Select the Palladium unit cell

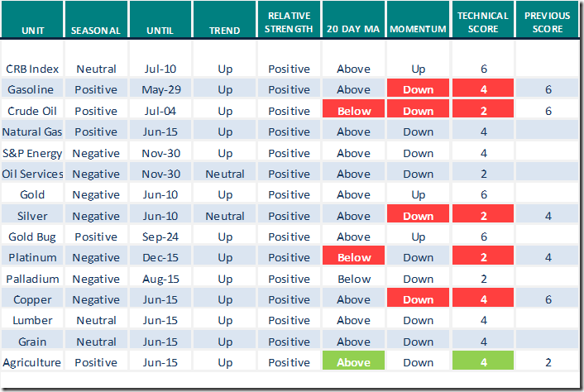[33, 279]
